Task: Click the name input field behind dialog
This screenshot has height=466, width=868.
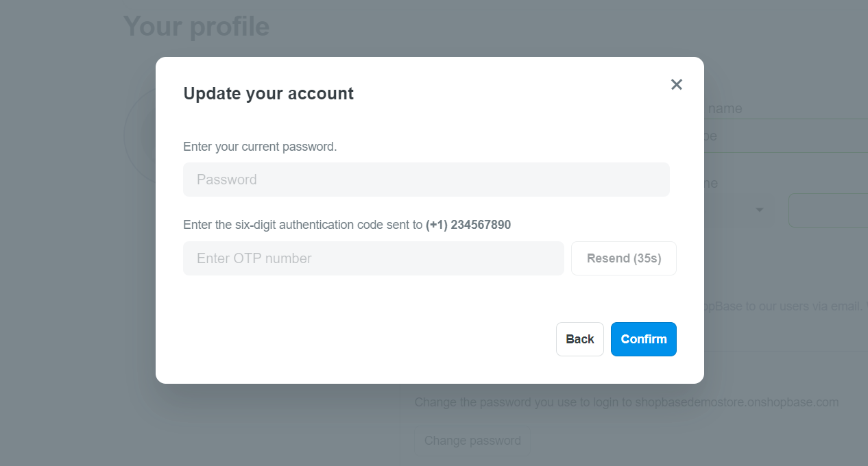Action: (x=786, y=136)
